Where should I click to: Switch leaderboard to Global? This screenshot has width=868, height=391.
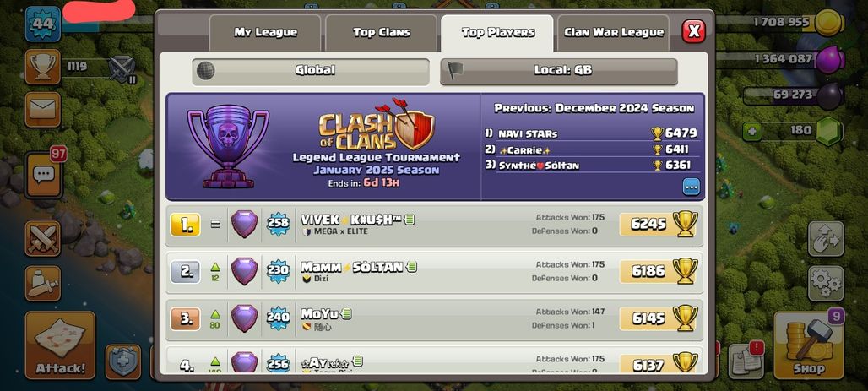311,71
